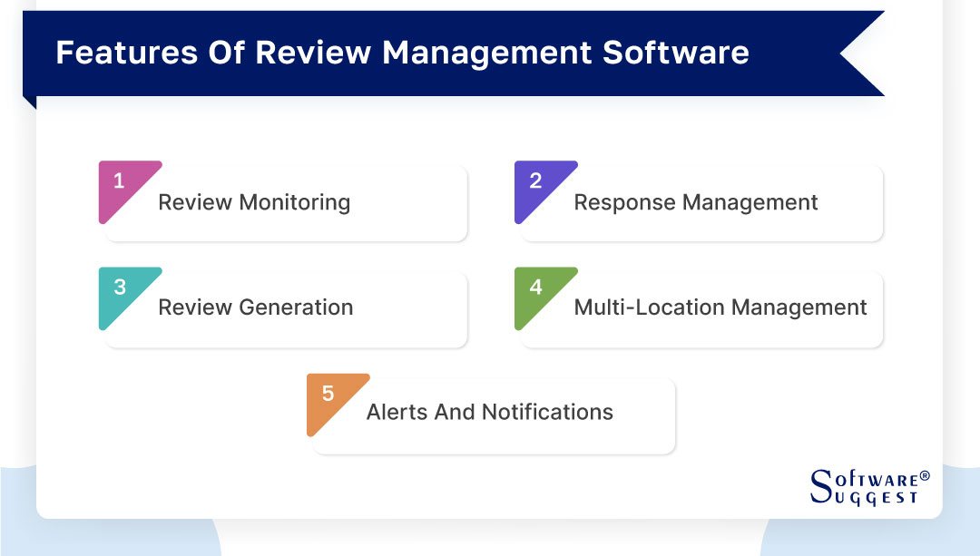980x556 pixels.
Task: Click the 'Features Of Review Management Software' heading text
Action: coord(403,53)
